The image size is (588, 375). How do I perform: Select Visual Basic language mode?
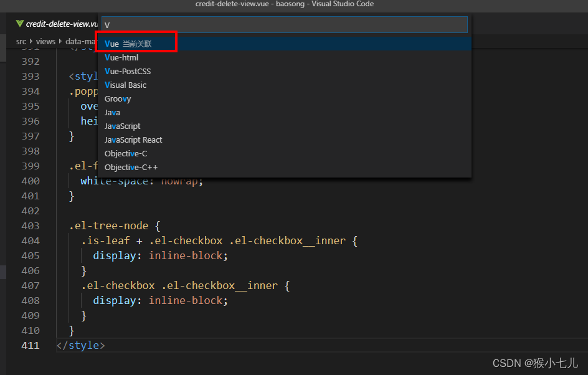point(284,85)
